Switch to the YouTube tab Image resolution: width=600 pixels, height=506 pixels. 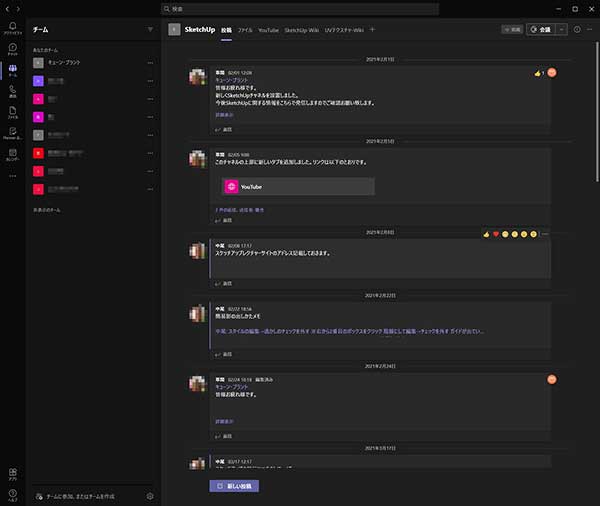[268, 30]
